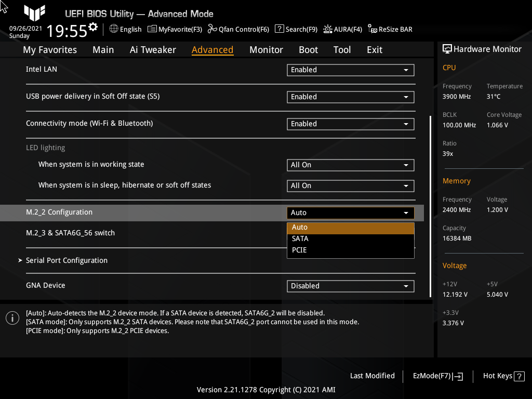Expand Serial Port Configuration
This screenshot has width=532, height=399.
[66, 260]
